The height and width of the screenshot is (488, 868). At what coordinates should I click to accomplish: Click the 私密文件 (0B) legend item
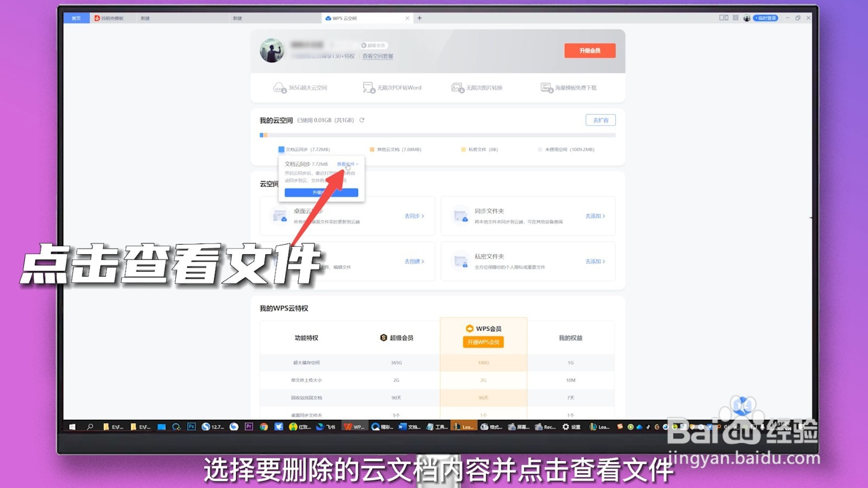(x=480, y=149)
